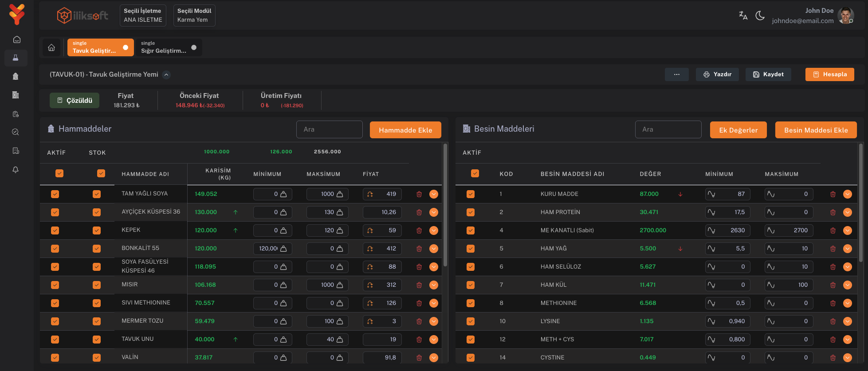Open the notifications bell in sidebar

pos(16,170)
